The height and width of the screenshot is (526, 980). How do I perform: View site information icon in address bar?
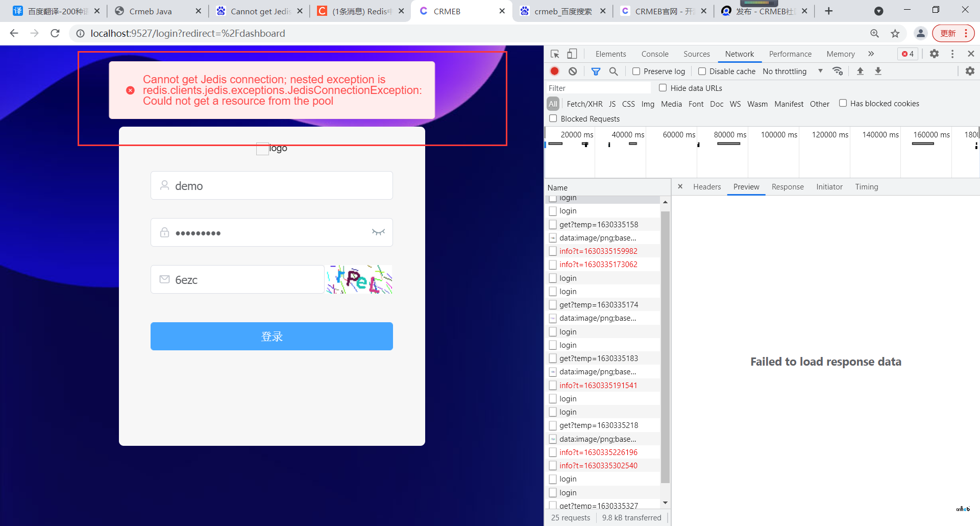point(80,33)
